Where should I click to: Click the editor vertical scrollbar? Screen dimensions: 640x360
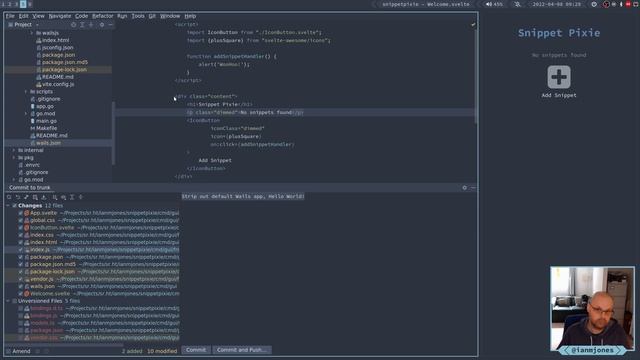click(476, 76)
